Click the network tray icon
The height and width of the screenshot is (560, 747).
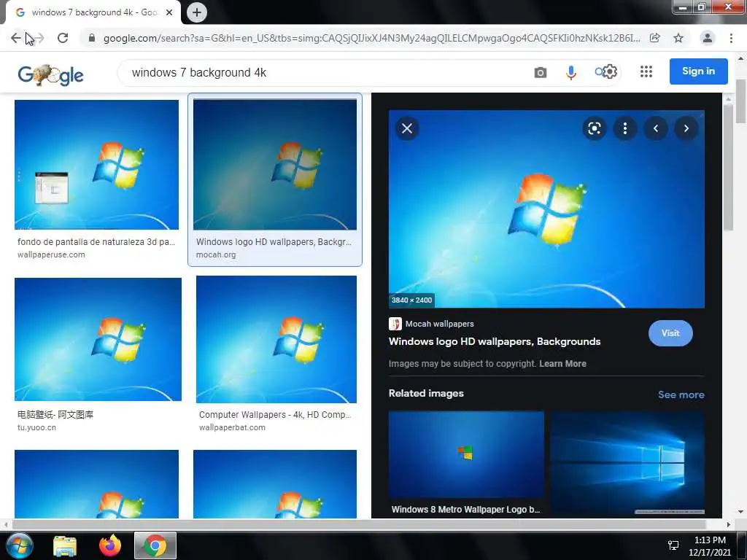[x=673, y=545]
